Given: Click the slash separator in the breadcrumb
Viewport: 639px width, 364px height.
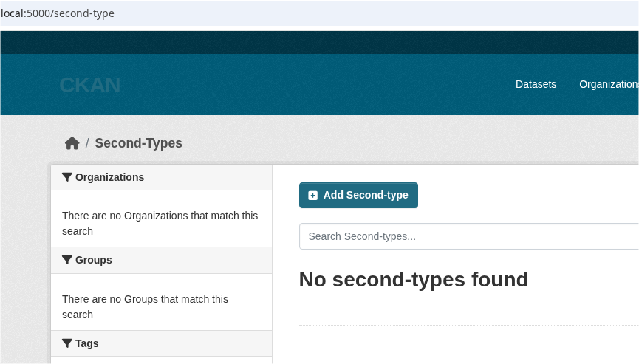Looking at the screenshot, I should (87, 143).
